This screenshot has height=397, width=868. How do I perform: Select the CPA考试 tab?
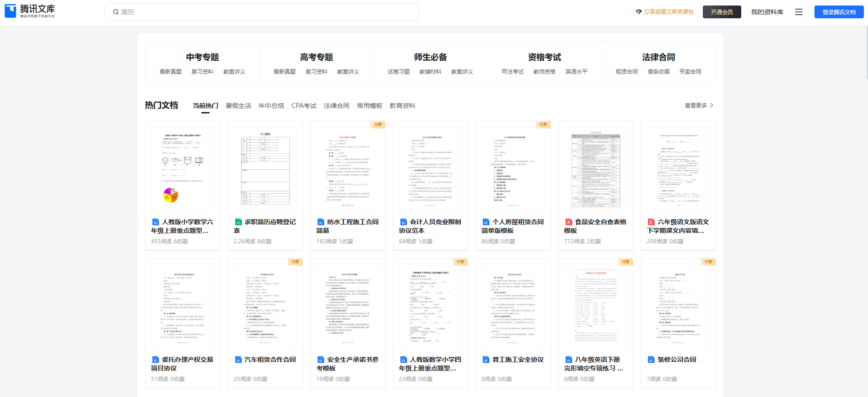click(304, 106)
